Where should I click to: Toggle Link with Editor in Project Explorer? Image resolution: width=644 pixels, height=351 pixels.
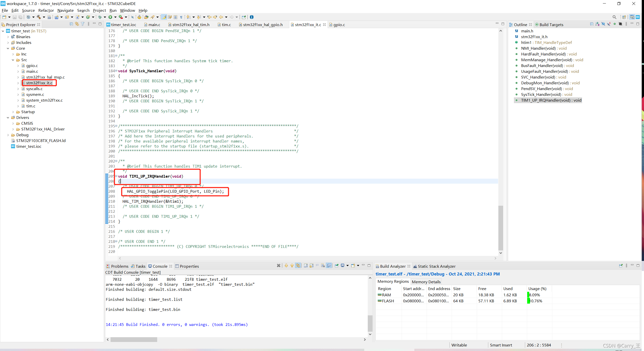coord(77,24)
